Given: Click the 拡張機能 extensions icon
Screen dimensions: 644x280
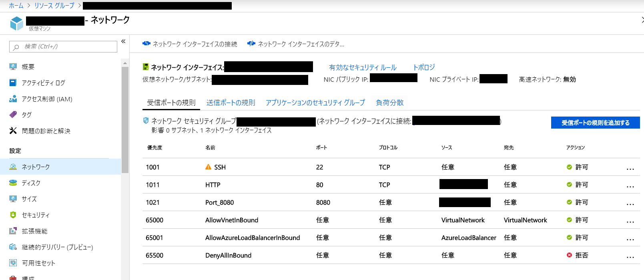Looking at the screenshot, I should coord(13,231).
